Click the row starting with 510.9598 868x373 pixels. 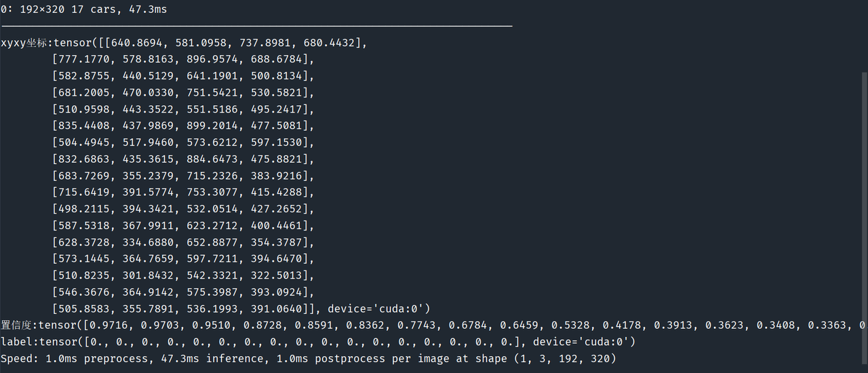(183, 109)
